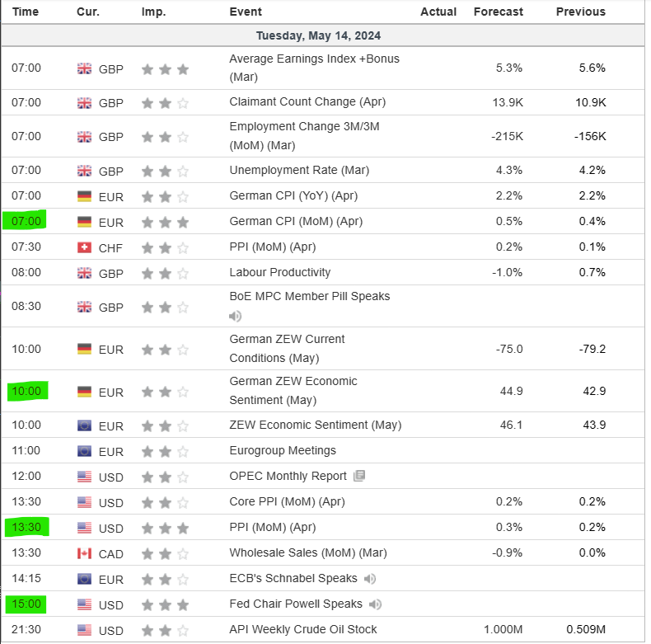
Task: Click the EU flag in Eurogroup Meetings row
Action: [x=84, y=452]
